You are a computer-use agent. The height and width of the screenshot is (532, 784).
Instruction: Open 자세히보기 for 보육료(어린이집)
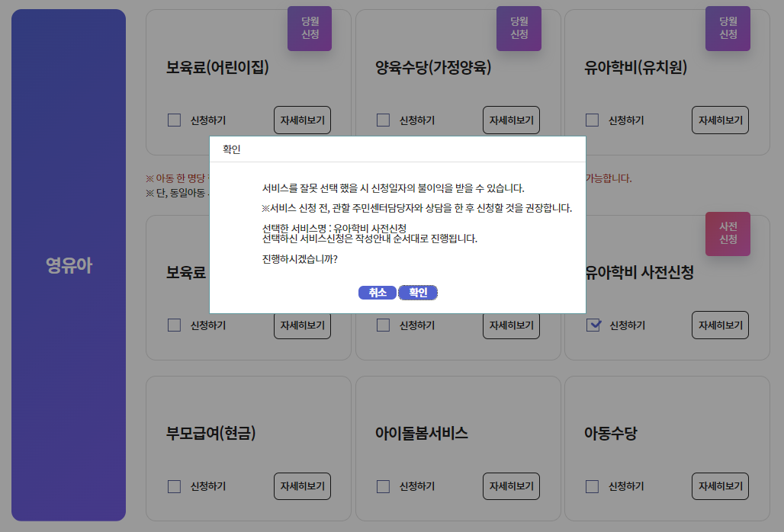[302, 120]
